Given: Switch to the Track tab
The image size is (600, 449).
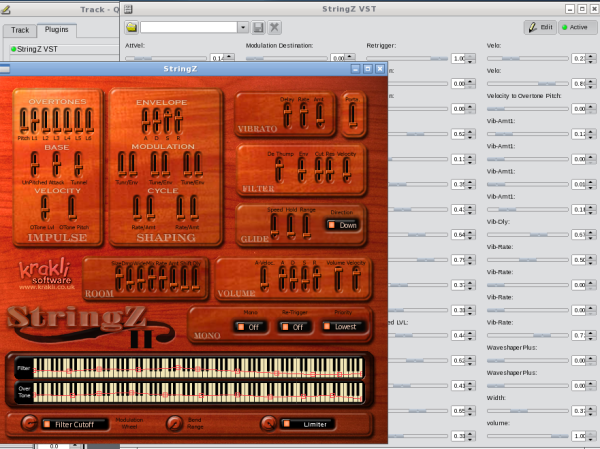Looking at the screenshot, I should click(20, 31).
